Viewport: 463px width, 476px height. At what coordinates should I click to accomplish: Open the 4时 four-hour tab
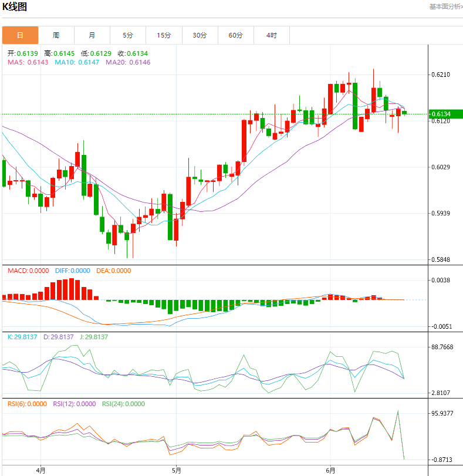click(271, 35)
